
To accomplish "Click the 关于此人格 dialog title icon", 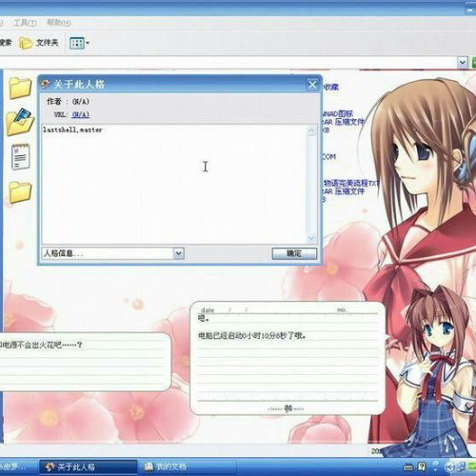I will [x=46, y=84].
